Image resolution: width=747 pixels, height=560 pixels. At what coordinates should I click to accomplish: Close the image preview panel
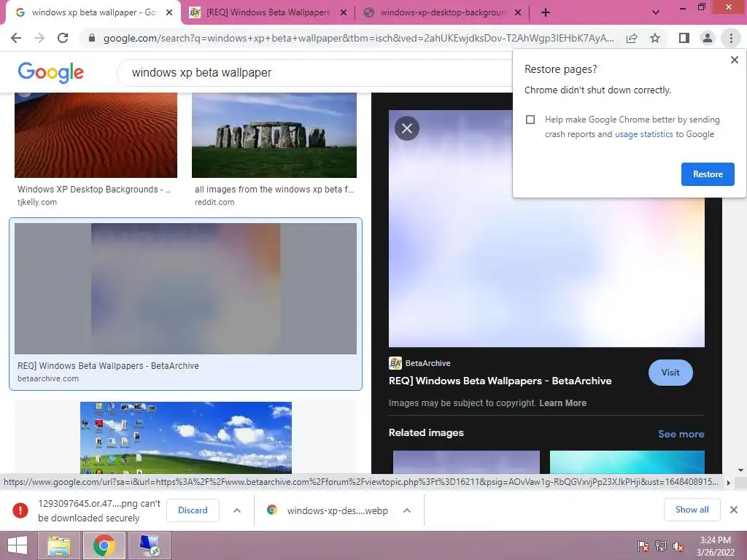tap(407, 128)
